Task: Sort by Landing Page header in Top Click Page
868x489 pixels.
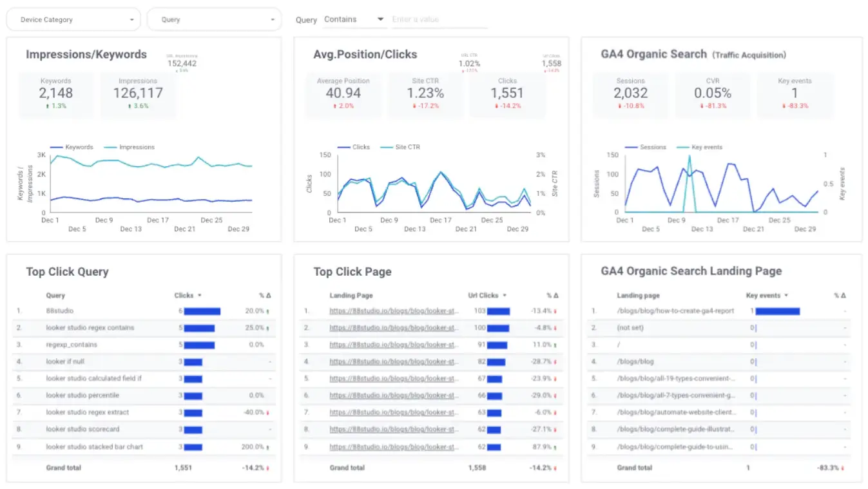Action: click(351, 296)
